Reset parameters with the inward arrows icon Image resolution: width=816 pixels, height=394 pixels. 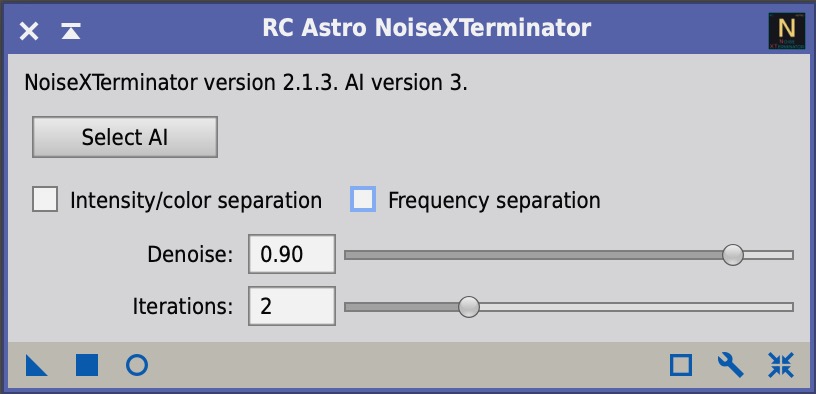(x=781, y=365)
